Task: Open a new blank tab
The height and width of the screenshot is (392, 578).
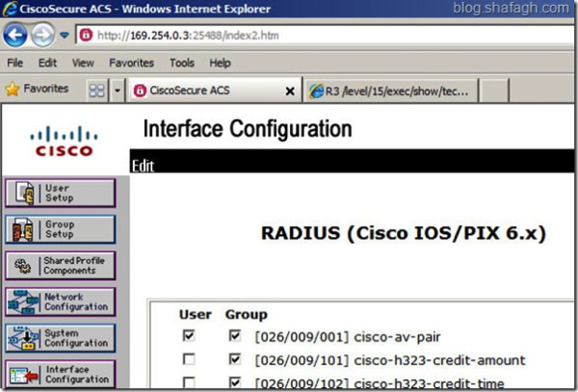Action: tap(495, 91)
